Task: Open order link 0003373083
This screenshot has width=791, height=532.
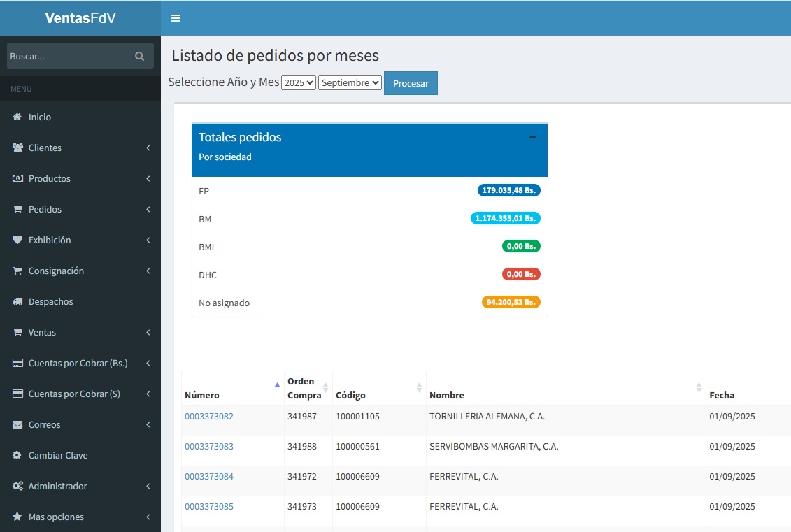Action: pos(209,447)
